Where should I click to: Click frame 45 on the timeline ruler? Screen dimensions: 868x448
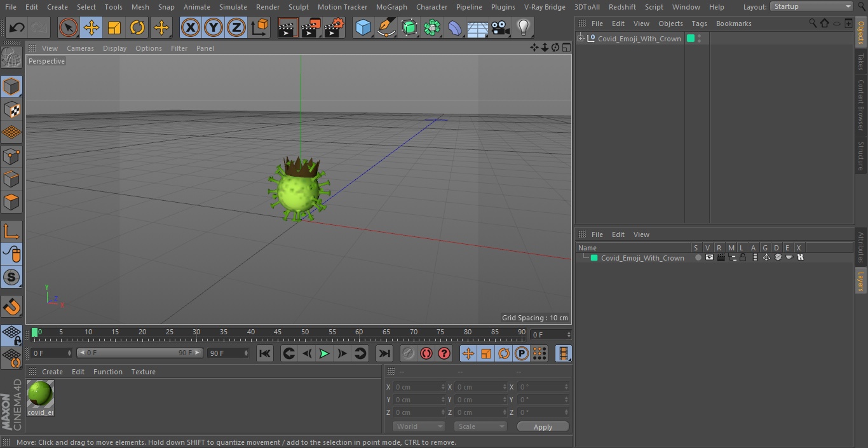point(278,332)
